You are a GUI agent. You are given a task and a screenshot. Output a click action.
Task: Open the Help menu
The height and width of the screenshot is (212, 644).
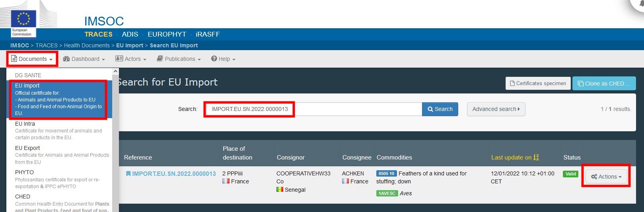coord(223,59)
